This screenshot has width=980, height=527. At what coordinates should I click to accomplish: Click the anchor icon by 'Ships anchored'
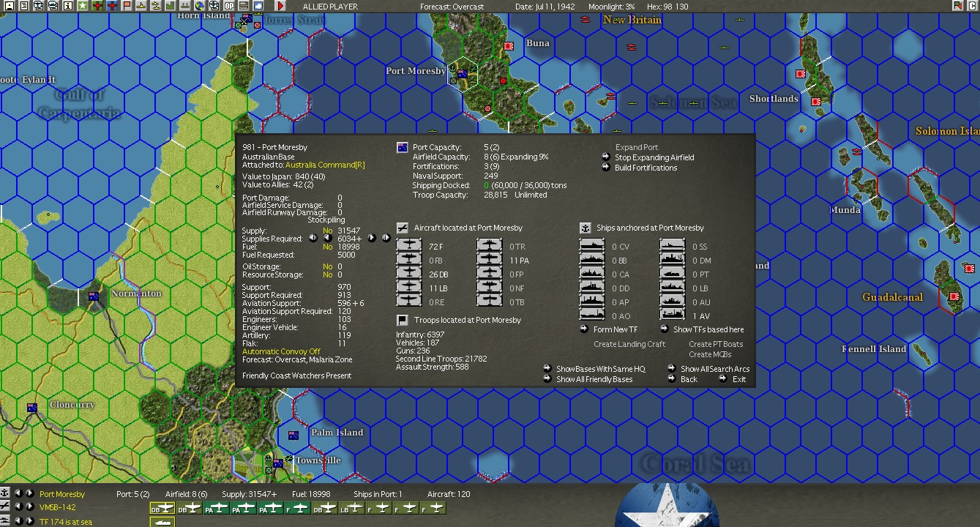(585, 228)
